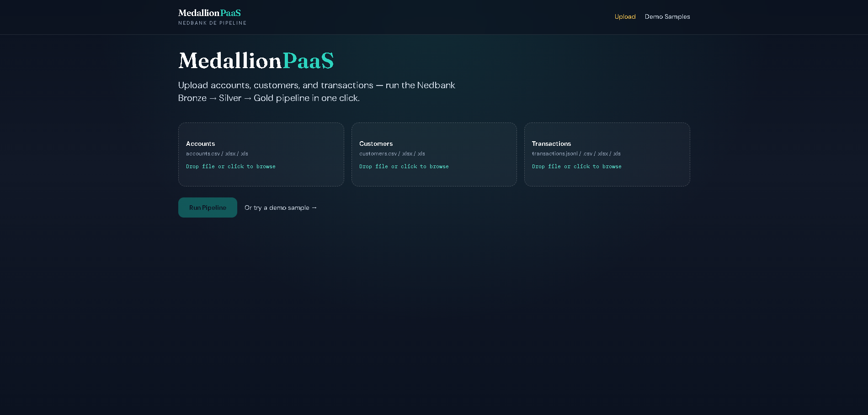The image size is (868, 415).
Task: Click the large MedallionPaaS page heading
Action: point(256,61)
